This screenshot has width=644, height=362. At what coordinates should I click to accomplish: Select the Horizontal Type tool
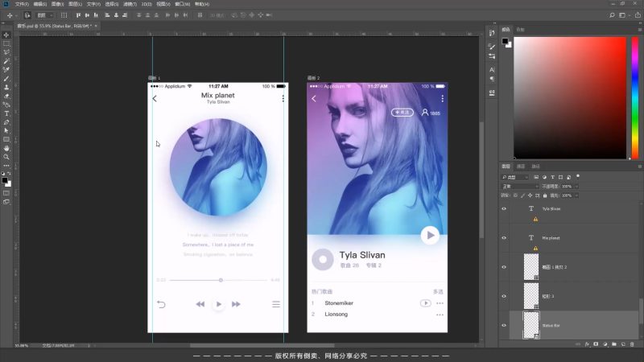(6, 113)
